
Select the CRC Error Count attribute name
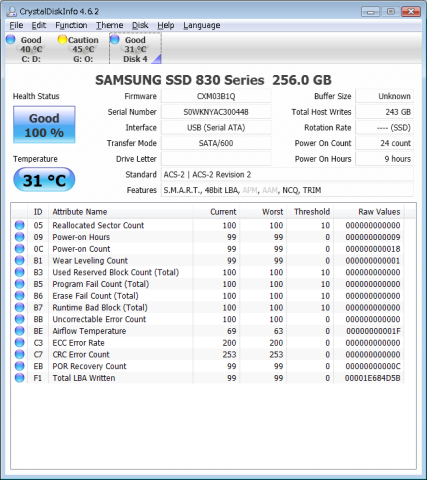81,355
